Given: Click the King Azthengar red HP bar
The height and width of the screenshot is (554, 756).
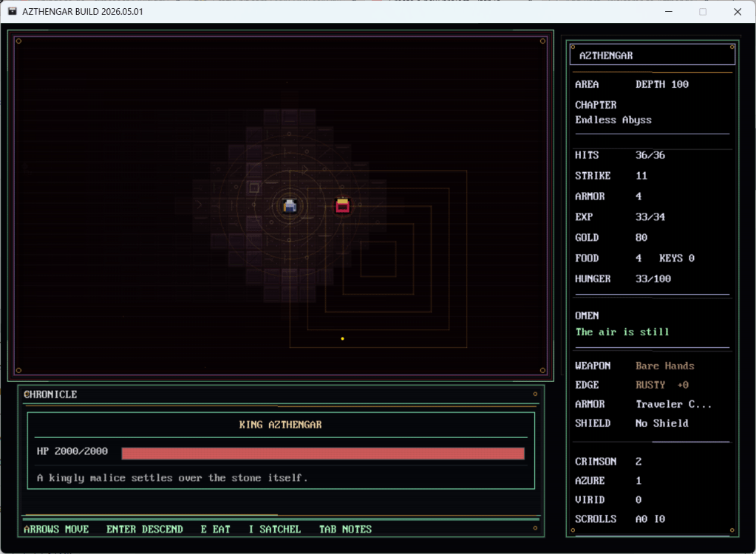Looking at the screenshot, I should coord(323,453).
